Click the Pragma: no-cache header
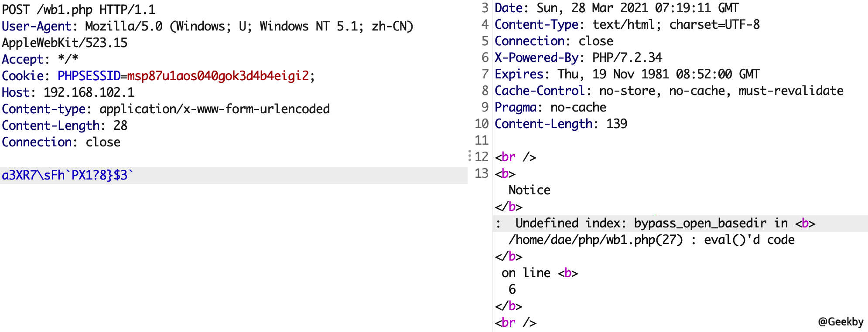Image resolution: width=868 pixels, height=332 pixels. point(550,107)
